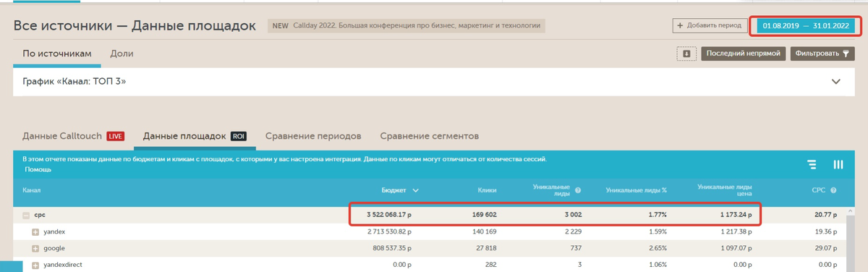Select the Данные площадок ROI tab
This screenshot has width=868, height=272.
tap(195, 136)
